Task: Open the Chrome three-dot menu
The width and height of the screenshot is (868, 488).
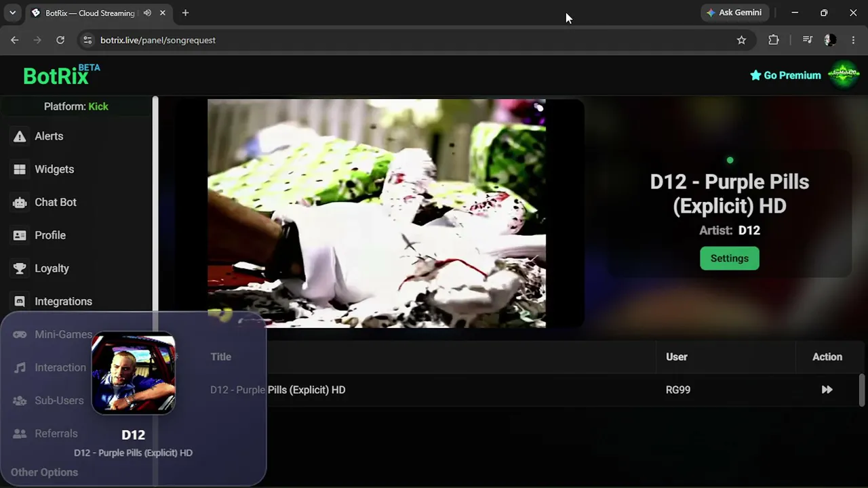Action: tap(853, 40)
